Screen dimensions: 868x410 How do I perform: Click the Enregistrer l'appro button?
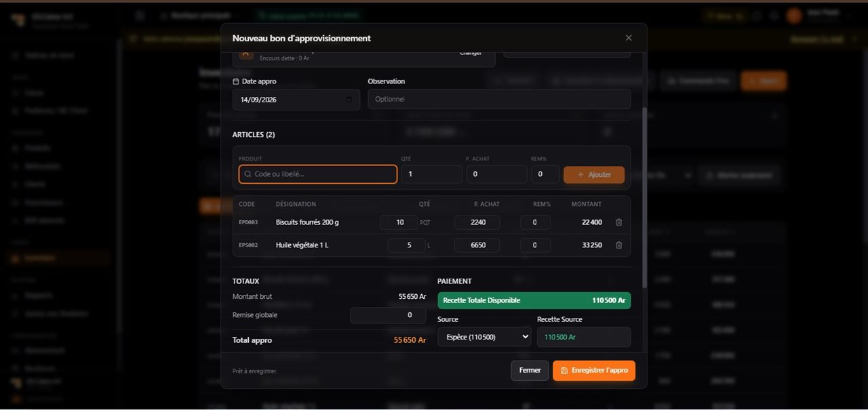pos(594,371)
